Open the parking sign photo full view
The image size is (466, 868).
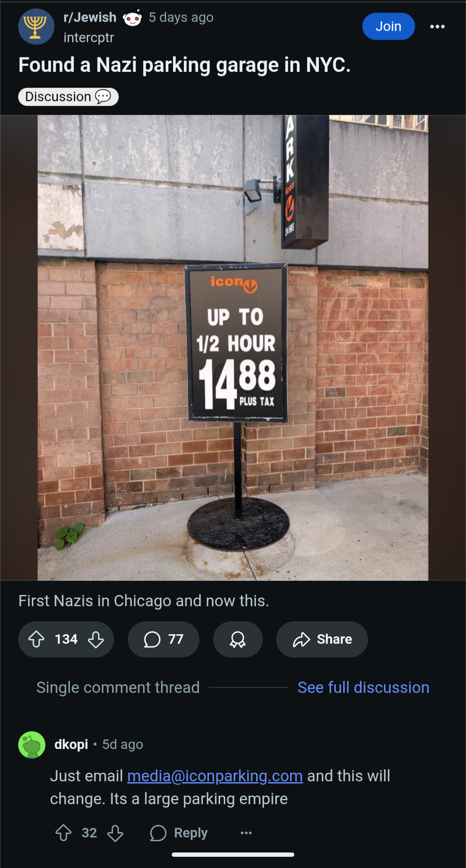click(233, 348)
